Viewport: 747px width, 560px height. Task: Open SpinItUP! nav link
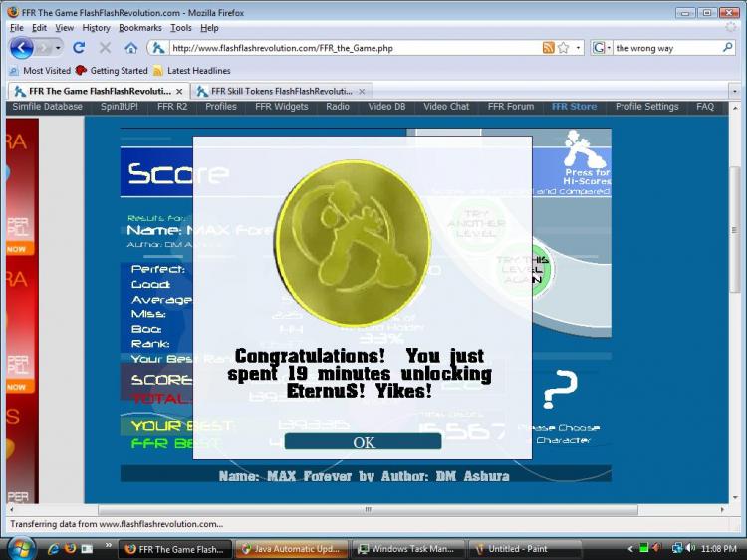[120, 107]
